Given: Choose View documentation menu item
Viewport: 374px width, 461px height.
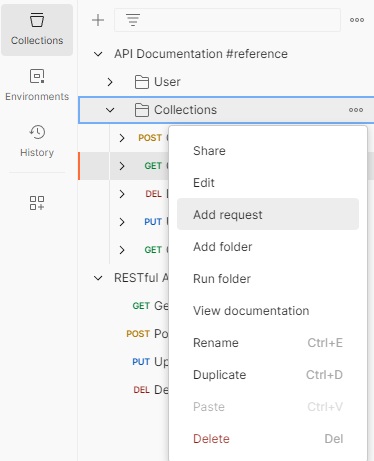Looking at the screenshot, I should 268,311.
